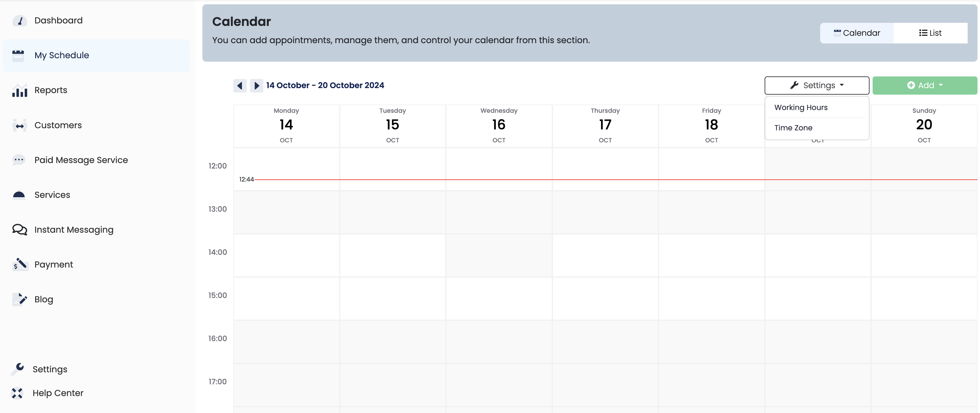Open Payment page link
The width and height of the screenshot is (980, 413).
click(54, 264)
